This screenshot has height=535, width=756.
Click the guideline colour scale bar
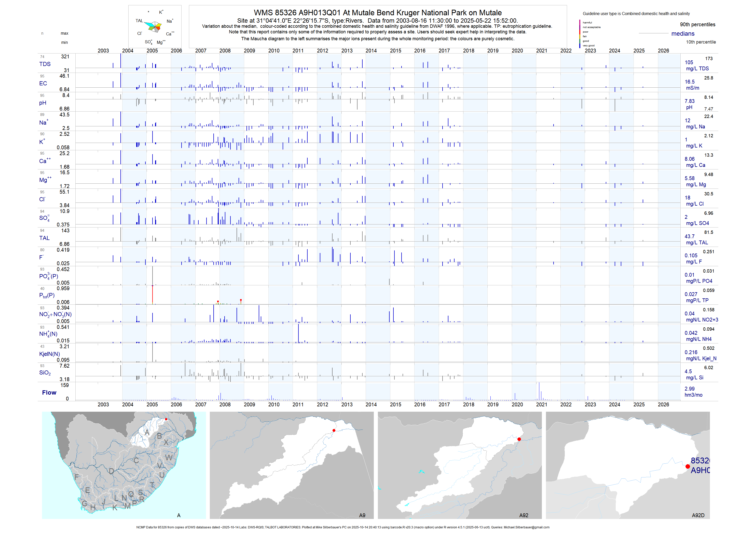pyautogui.click(x=580, y=34)
